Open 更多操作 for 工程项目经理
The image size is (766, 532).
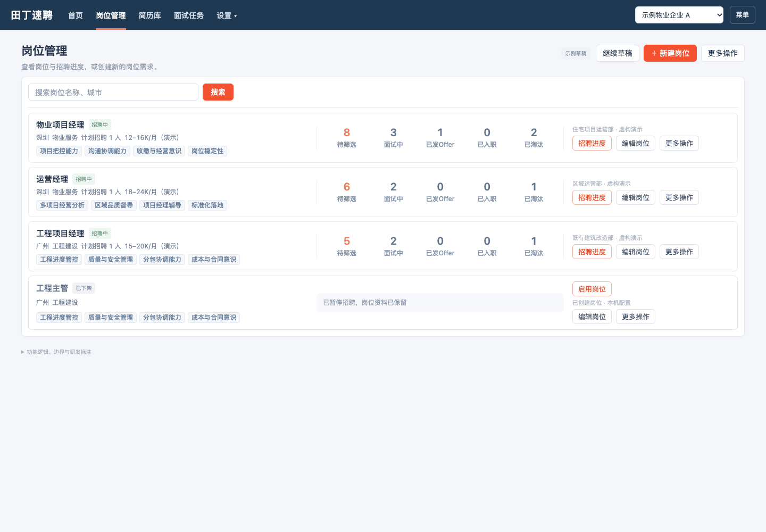click(679, 252)
